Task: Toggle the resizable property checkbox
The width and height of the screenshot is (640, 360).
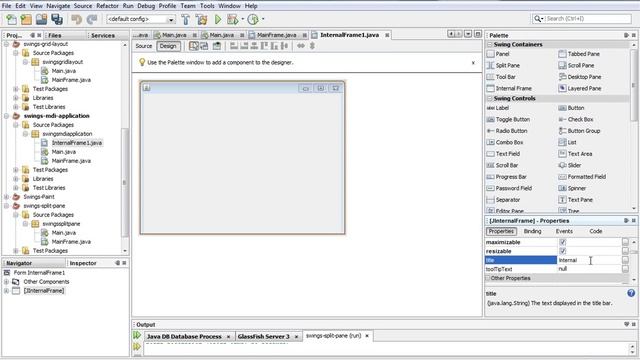Action: [563, 251]
